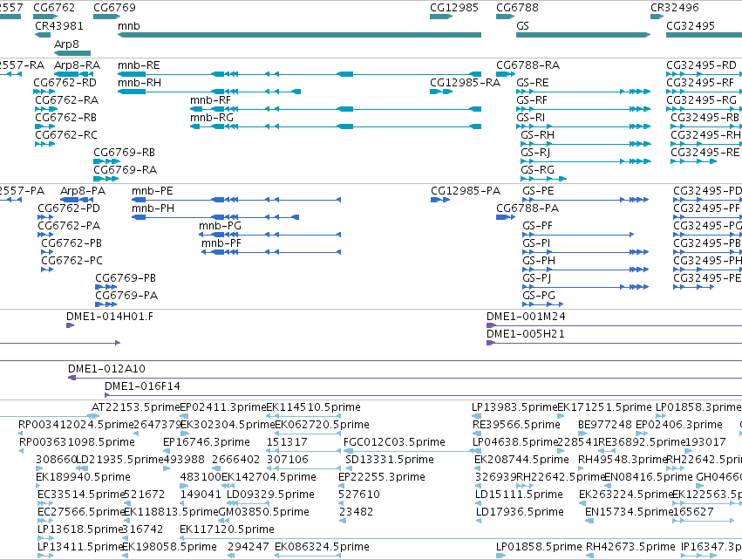Open EST label RE39566.5prime
742x560 pixels.
tap(516, 425)
